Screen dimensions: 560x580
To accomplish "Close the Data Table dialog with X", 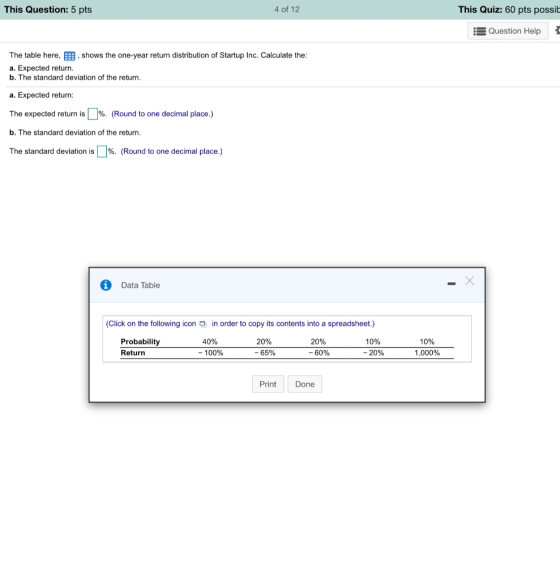I will point(469,281).
